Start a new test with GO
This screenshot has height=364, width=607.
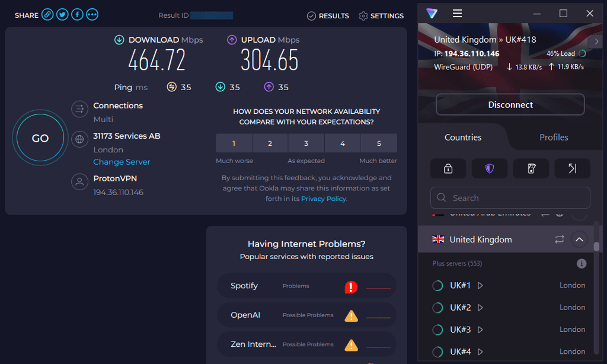[x=40, y=138]
